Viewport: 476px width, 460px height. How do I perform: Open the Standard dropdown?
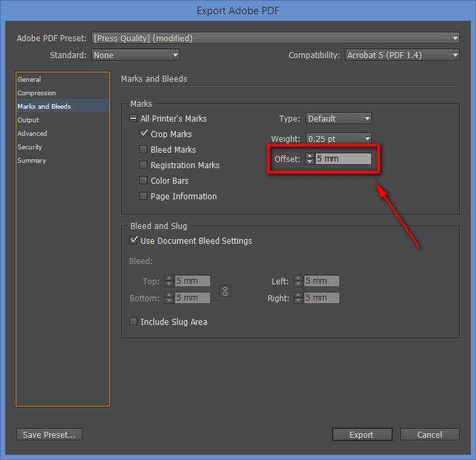135,55
